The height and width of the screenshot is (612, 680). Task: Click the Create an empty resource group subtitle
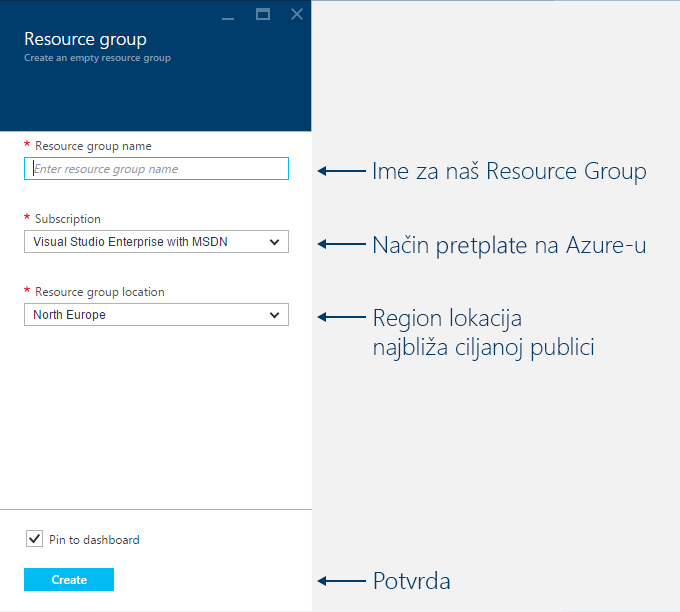(98, 58)
